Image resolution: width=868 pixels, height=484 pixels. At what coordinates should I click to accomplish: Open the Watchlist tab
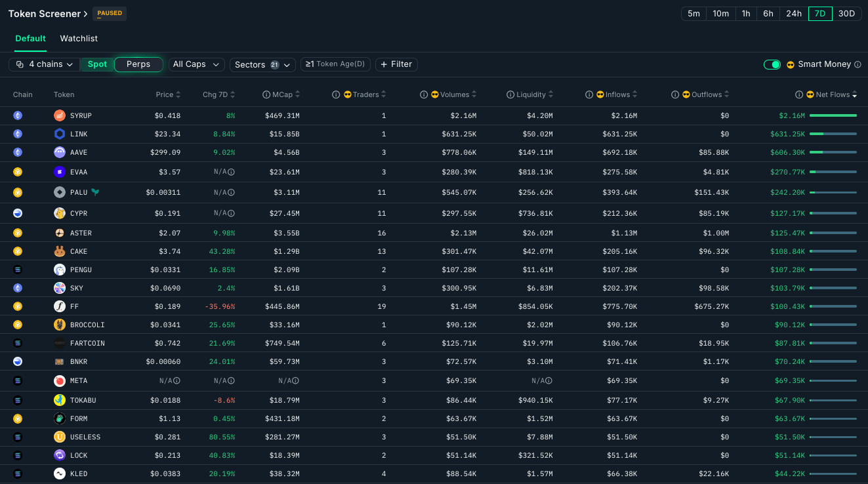[79, 39]
